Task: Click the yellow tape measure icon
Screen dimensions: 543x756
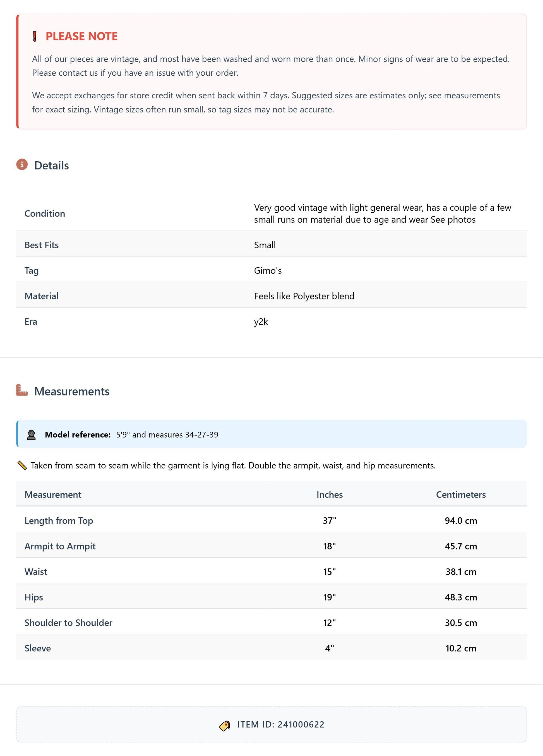Action: tap(22, 465)
